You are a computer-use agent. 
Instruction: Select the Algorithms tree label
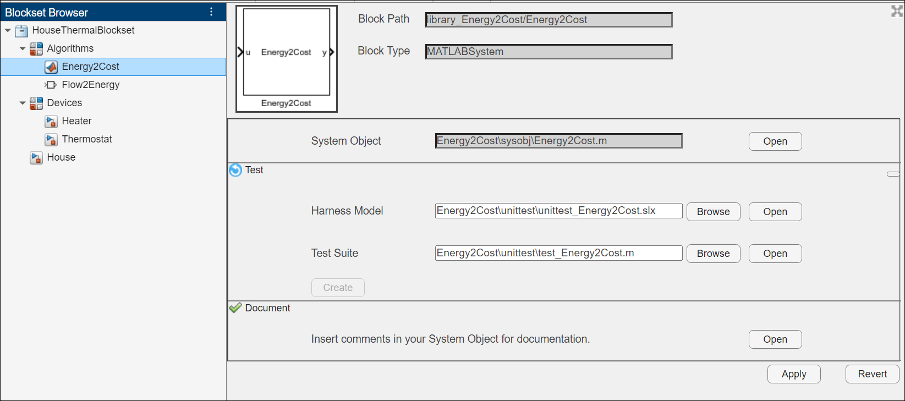[70, 48]
